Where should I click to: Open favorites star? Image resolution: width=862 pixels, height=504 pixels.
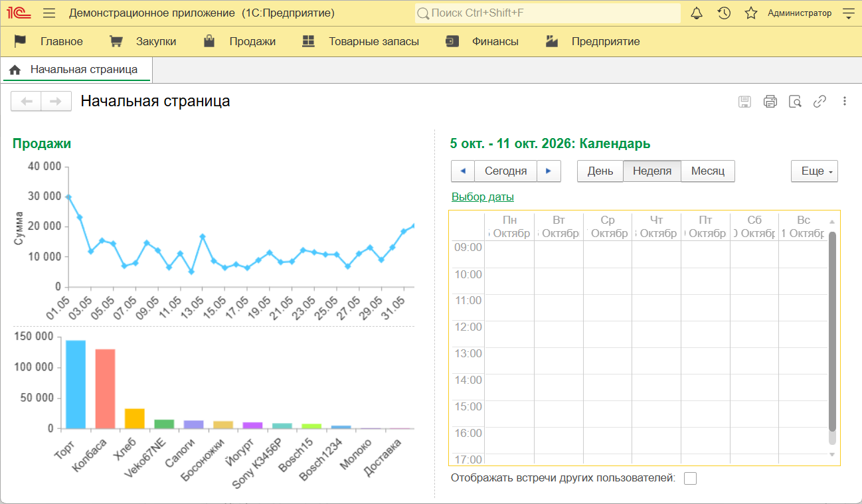pos(751,13)
